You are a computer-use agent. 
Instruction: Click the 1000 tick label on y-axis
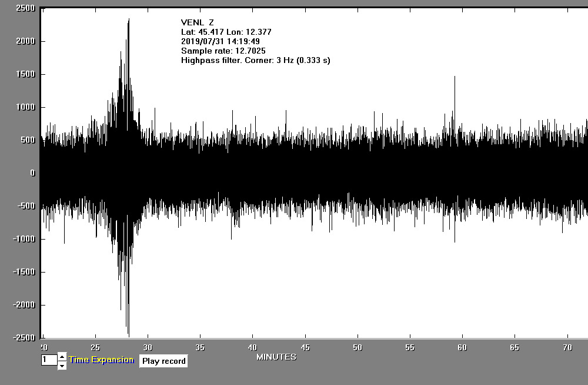tap(25, 107)
